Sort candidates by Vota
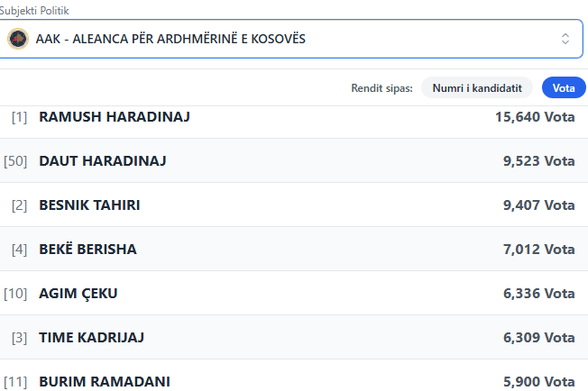This screenshot has height=391, width=588. (x=564, y=87)
